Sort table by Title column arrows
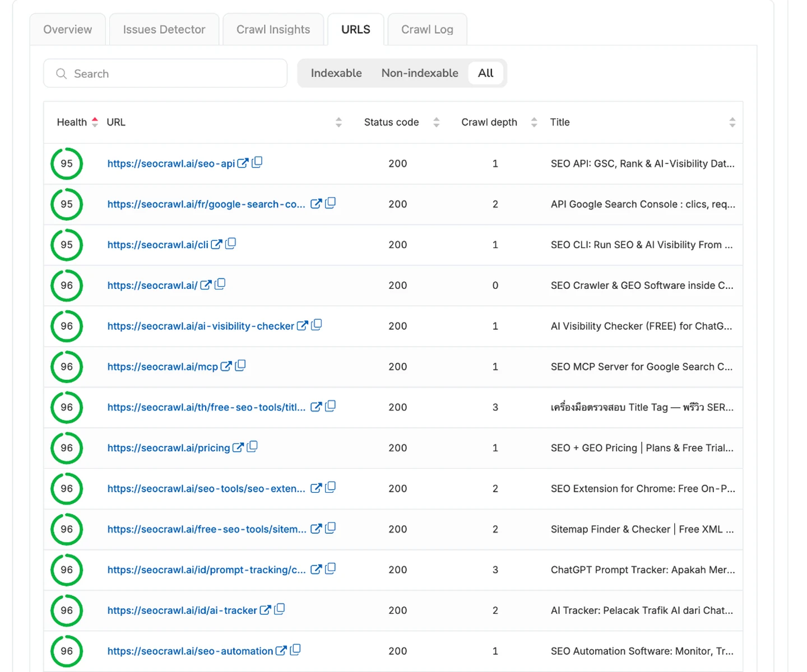Image resolution: width=807 pixels, height=672 pixels. coord(732,122)
